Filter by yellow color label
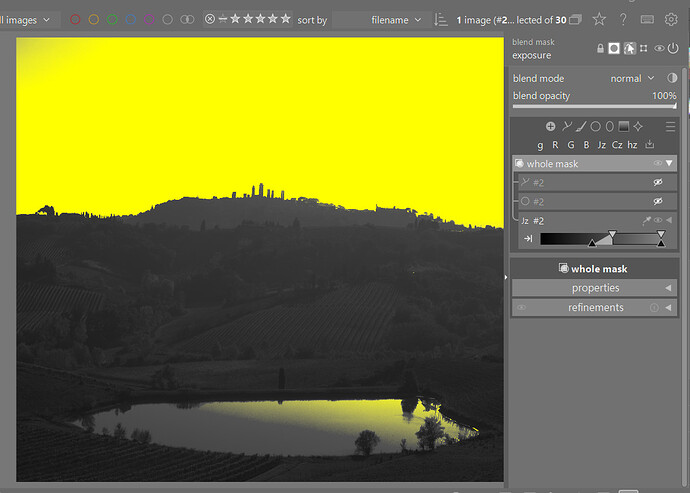690x493 pixels. [x=94, y=19]
